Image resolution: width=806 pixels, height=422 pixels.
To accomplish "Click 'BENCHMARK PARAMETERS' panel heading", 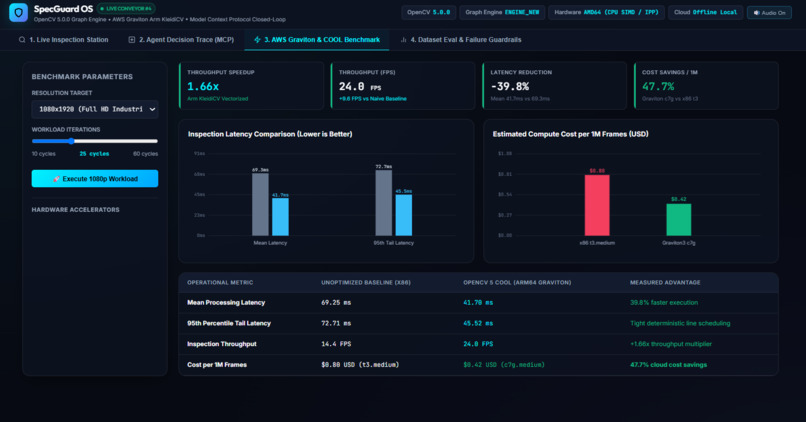I will (82, 77).
